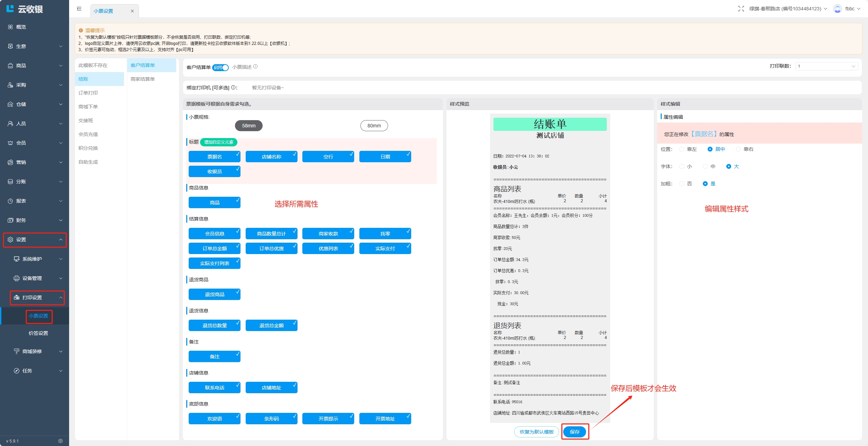
Task: Click the gear icon beside version number
Action: pyautogui.click(x=60, y=441)
